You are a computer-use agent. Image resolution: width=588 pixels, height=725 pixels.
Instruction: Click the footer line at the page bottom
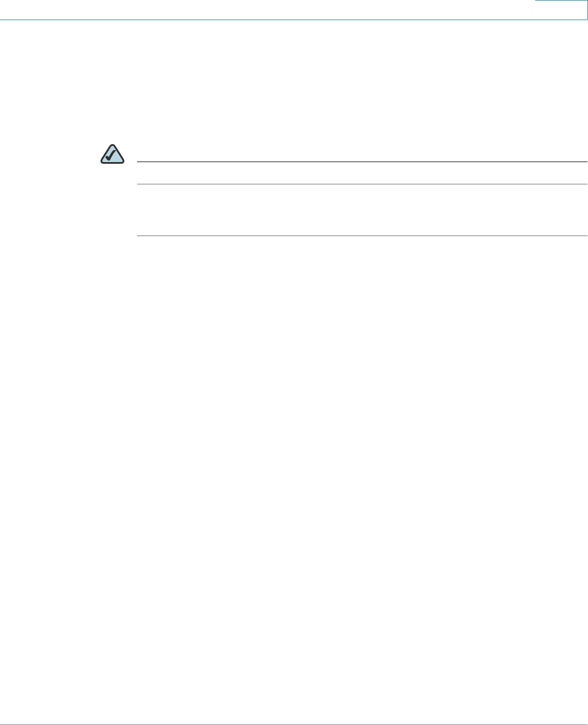click(294, 724)
